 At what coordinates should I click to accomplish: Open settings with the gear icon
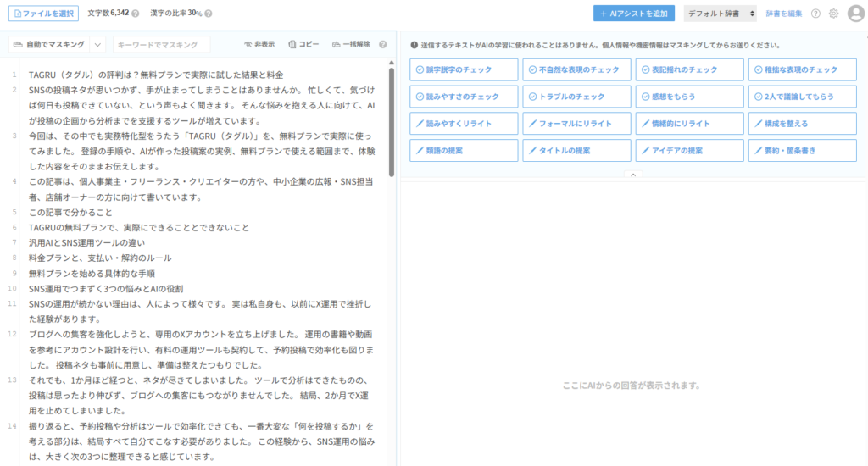pos(834,14)
